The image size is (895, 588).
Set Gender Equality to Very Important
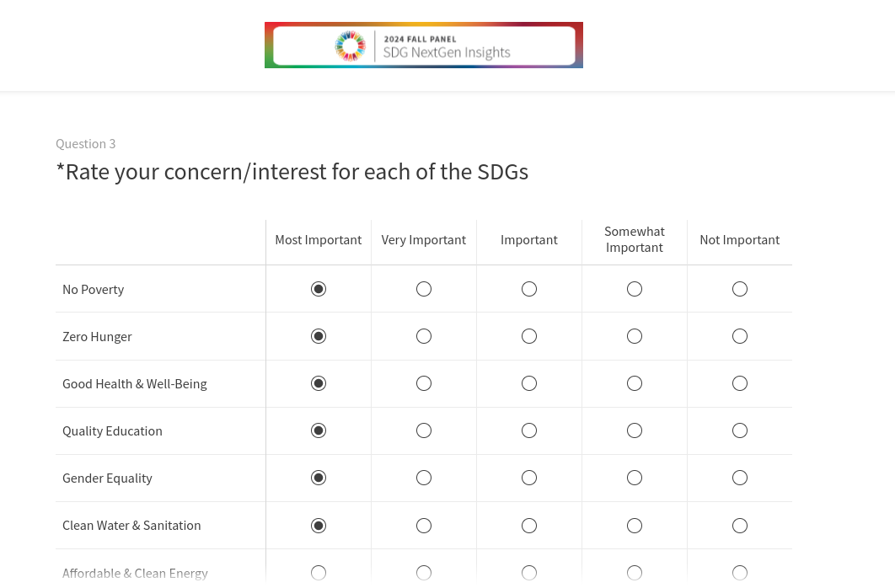pyautogui.click(x=424, y=478)
